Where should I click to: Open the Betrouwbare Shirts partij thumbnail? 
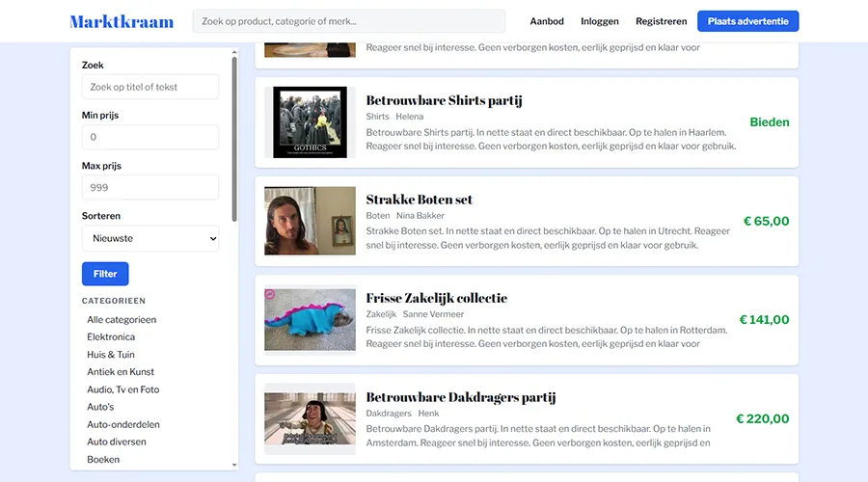tap(310, 122)
